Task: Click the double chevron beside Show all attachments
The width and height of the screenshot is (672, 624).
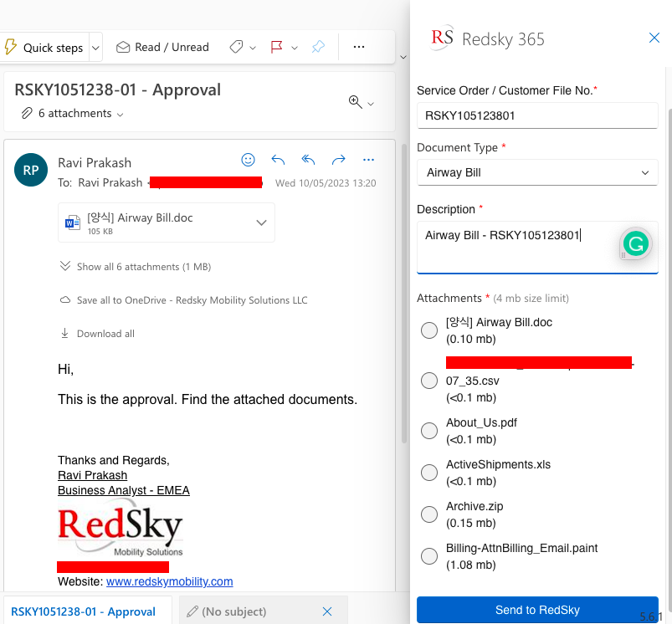Action: 65,266
